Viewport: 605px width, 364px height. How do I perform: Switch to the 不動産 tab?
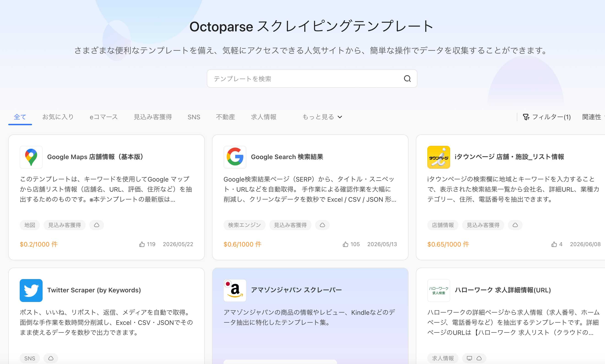(226, 117)
